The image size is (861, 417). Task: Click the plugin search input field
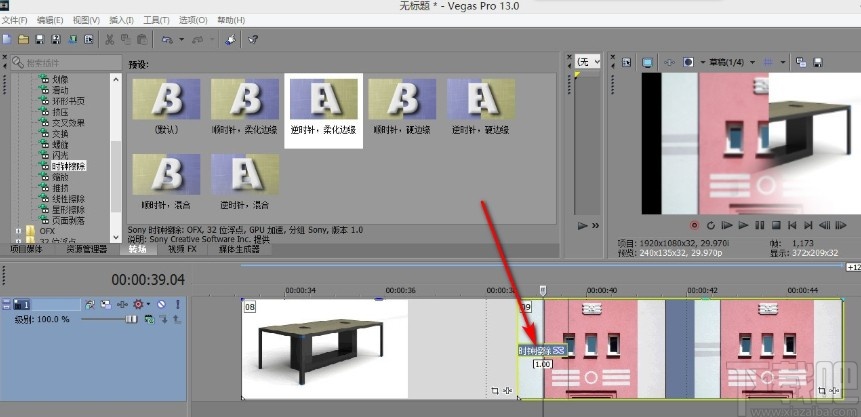tap(66, 63)
